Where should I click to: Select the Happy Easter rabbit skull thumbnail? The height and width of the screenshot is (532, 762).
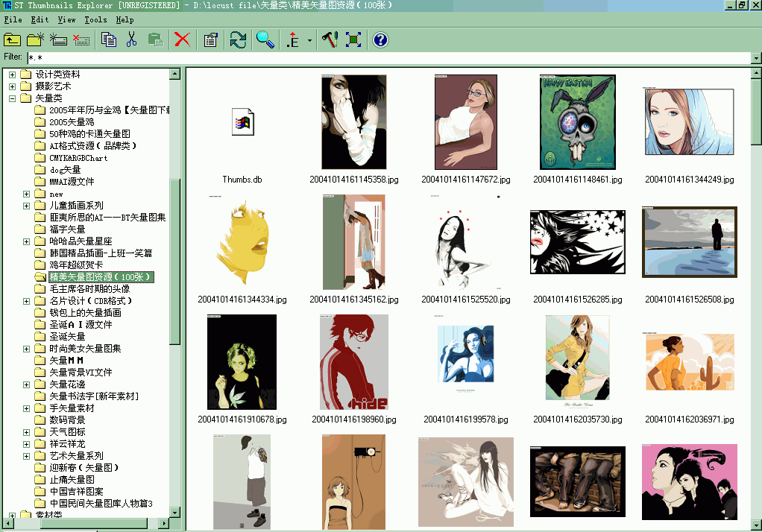coord(578,122)
